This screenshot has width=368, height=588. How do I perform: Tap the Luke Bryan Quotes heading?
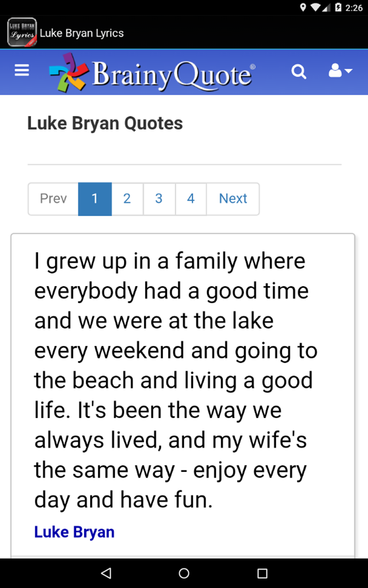(105, 123)
